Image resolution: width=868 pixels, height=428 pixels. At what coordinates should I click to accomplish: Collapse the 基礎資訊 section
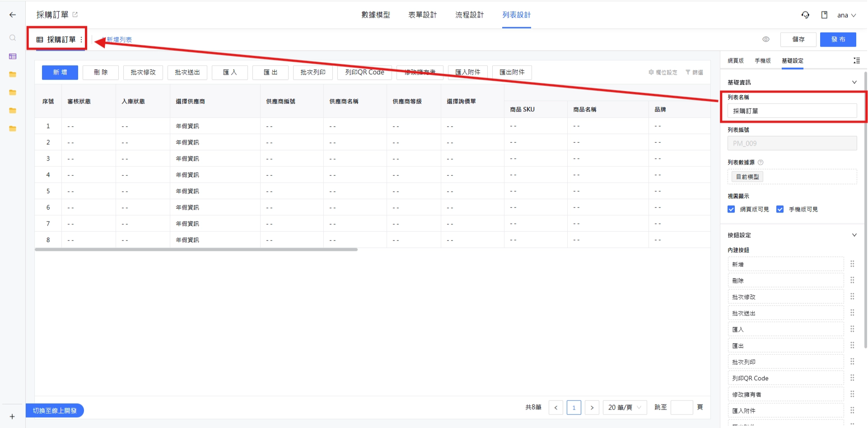tap(854, 82)
